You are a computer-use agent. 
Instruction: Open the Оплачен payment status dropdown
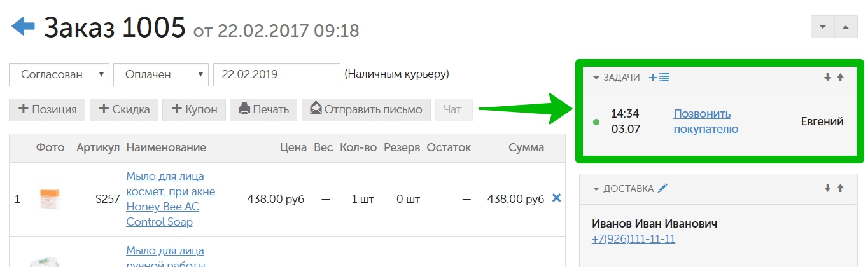click(x=161, y=74)
